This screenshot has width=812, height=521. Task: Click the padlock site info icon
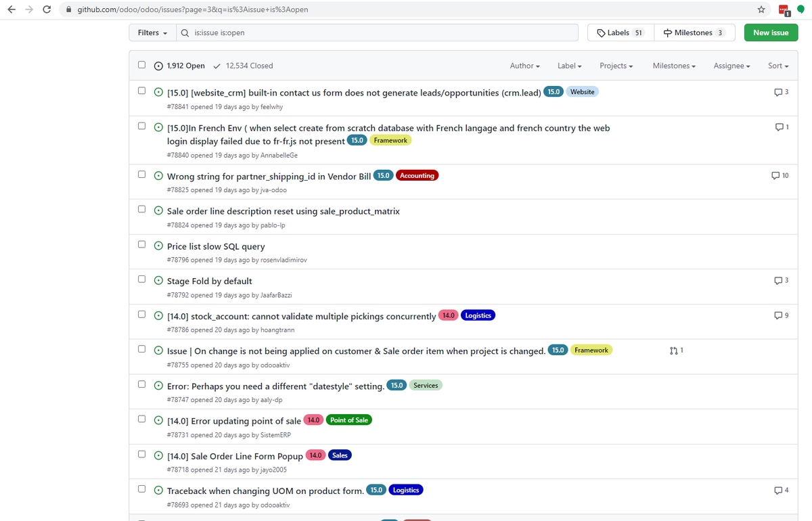68,10
